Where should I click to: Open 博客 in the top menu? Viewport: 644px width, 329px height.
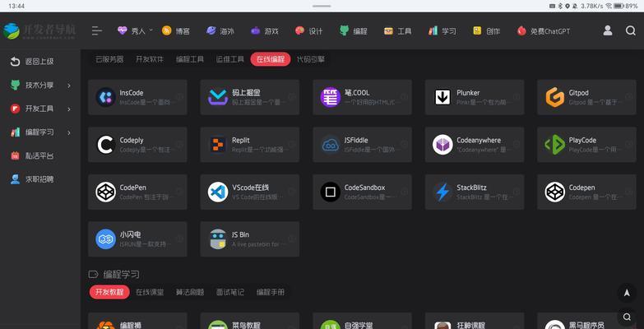pos(176,30)
